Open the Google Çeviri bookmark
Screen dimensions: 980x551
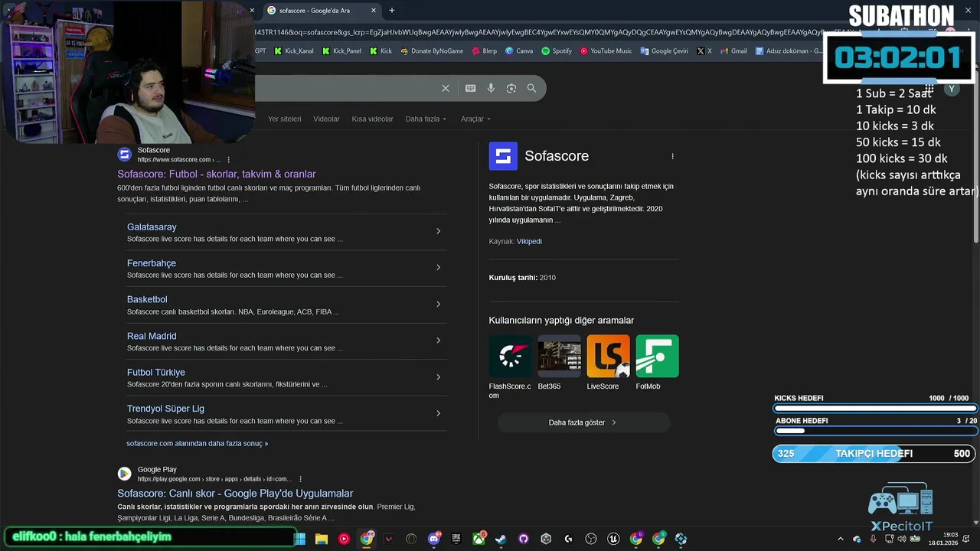pyautogui.click(x=665, y=51)
